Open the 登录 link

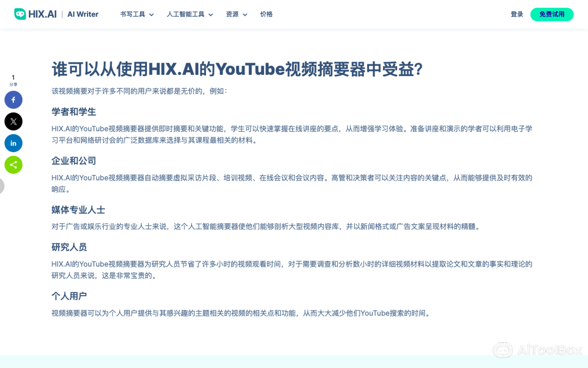[517, 14]
